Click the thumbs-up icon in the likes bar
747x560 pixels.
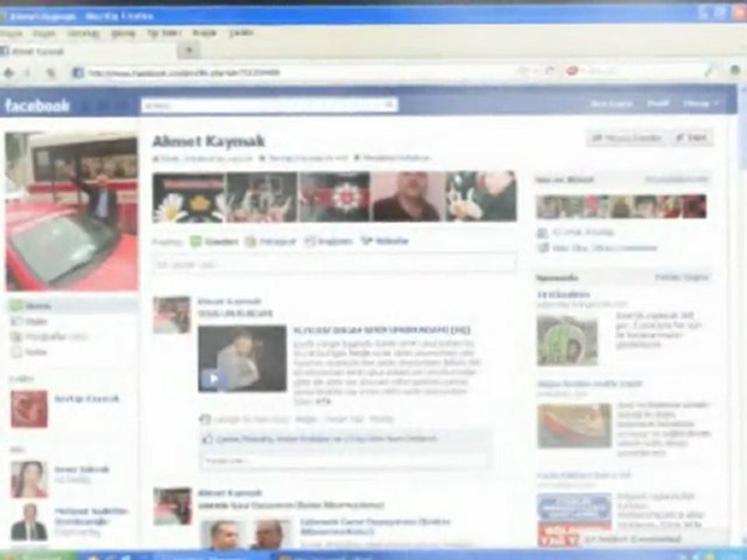tap(207, 439)
